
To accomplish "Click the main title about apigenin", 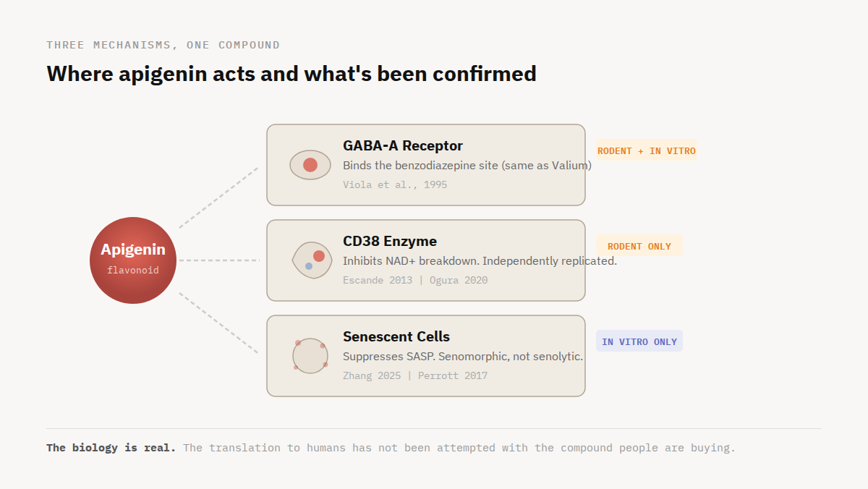I will click(x=292, y=73).
